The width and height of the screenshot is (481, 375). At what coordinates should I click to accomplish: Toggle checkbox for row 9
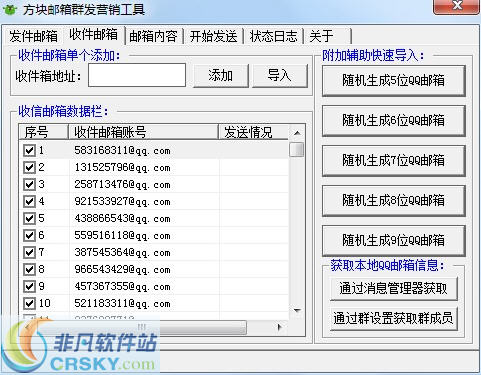[x=29, y=286]
